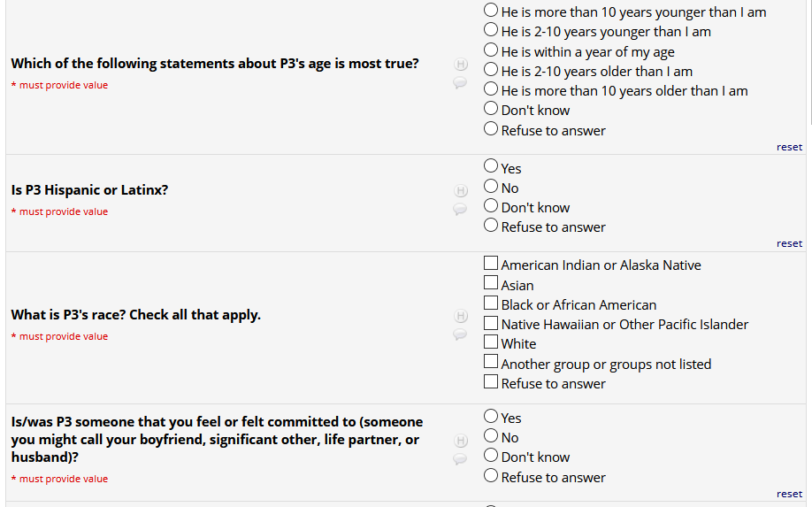
Task: Open data history for P3's race question
Action: [460, 316]
